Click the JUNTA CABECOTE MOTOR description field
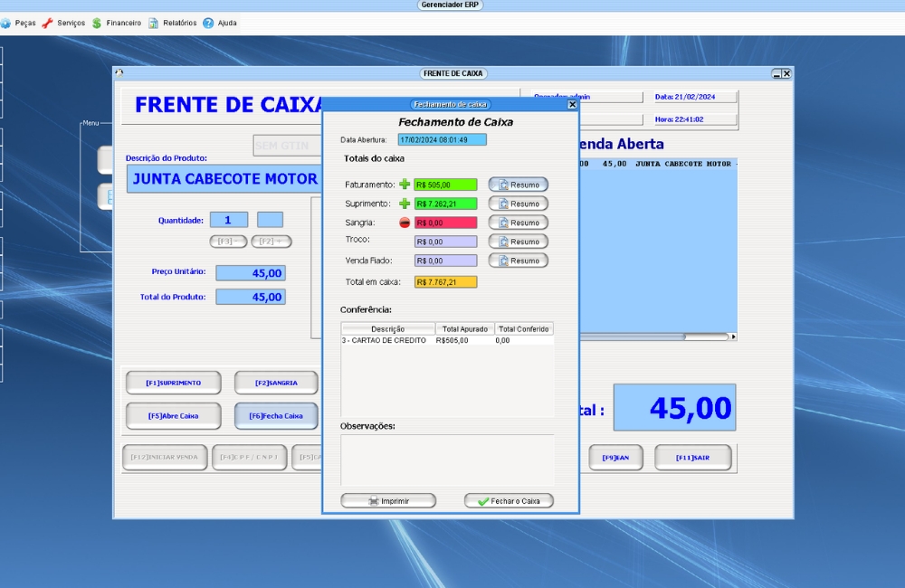This screenshot has width=905, height=588. click(224, 179)
